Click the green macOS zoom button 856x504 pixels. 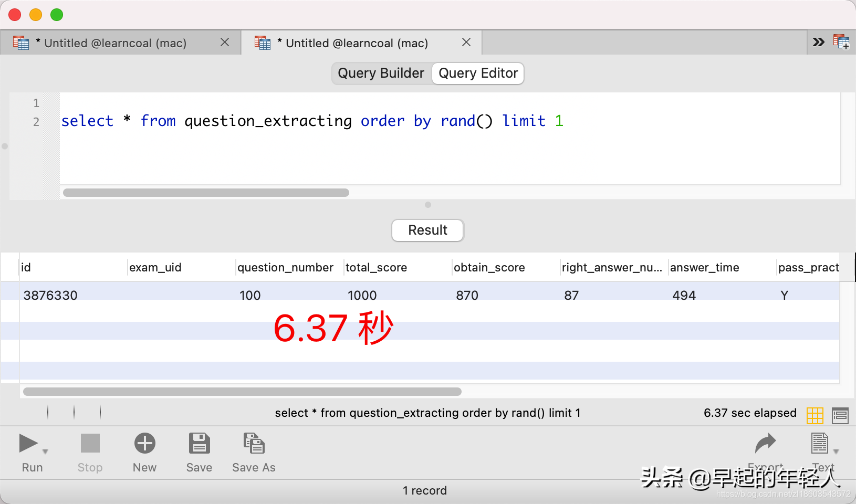pos(57,15)
